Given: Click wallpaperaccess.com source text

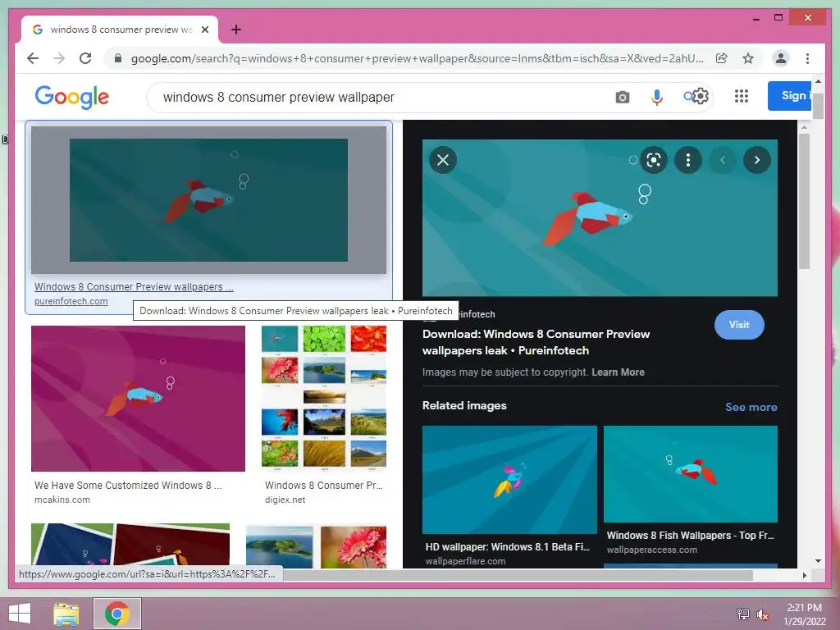Looking at the screenshot, I should click(652, 550).
